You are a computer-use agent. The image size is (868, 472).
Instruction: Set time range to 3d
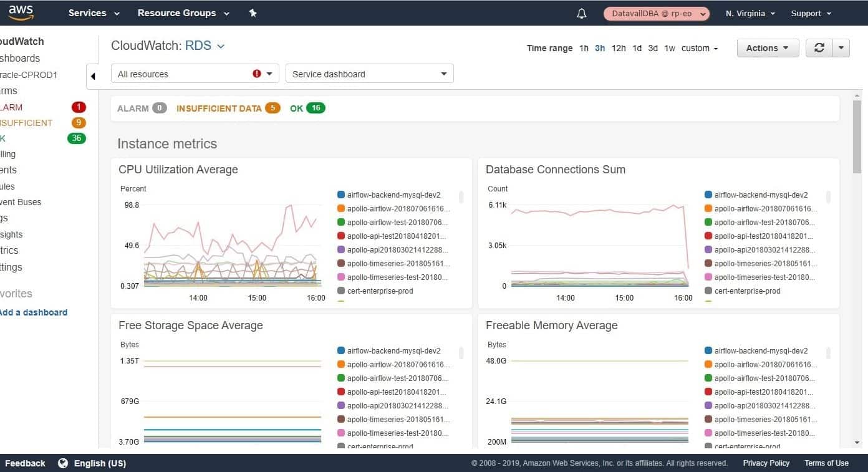click(653, 48)
